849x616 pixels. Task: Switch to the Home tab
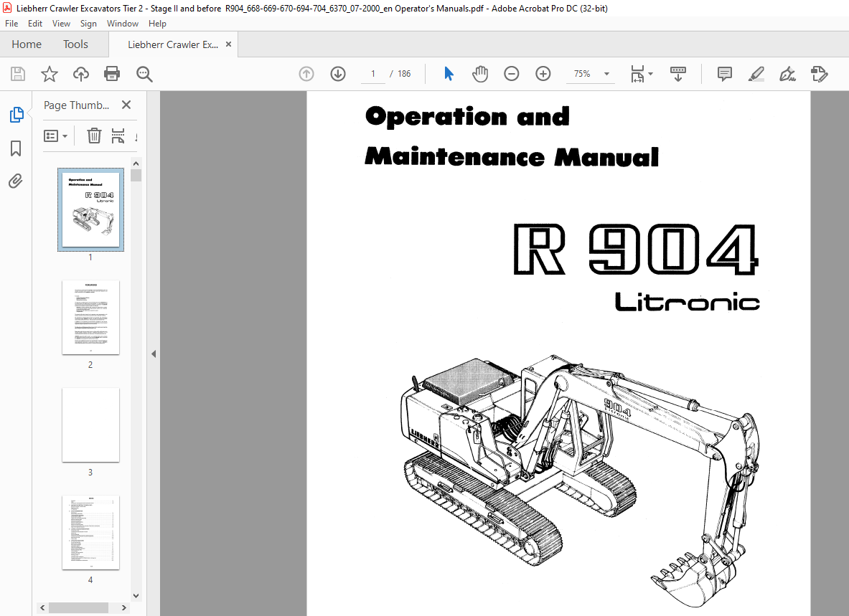27,44
